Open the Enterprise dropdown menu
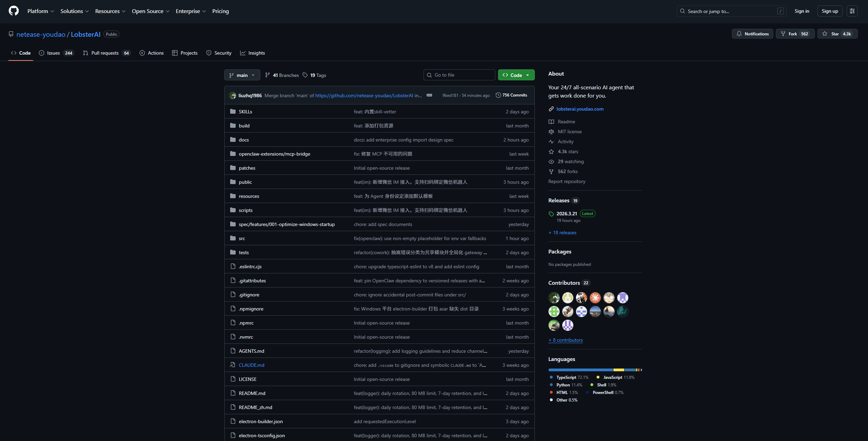The height and width of the screenshot is (441, 868). pos(191,11)
